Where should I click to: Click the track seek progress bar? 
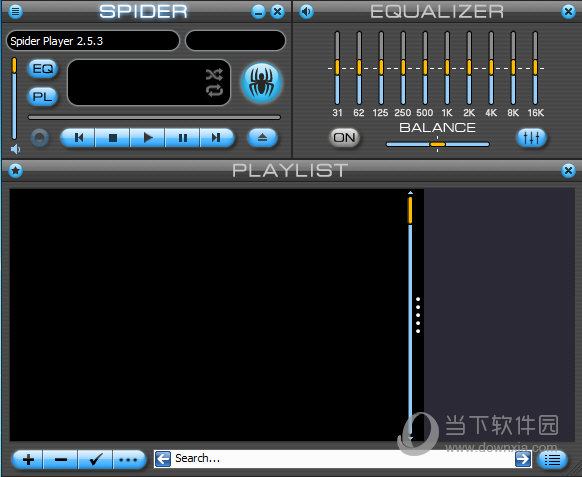click(154, 117)
